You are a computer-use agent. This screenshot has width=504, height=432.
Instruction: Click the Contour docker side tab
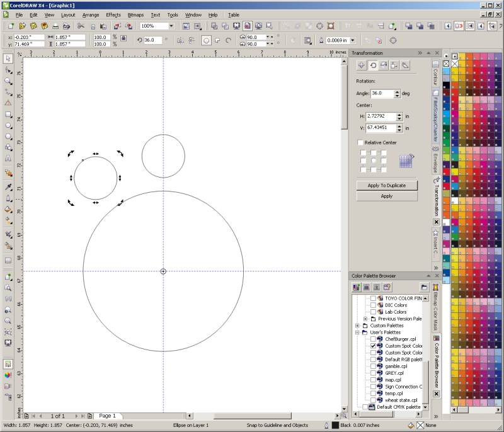(435, 74)
